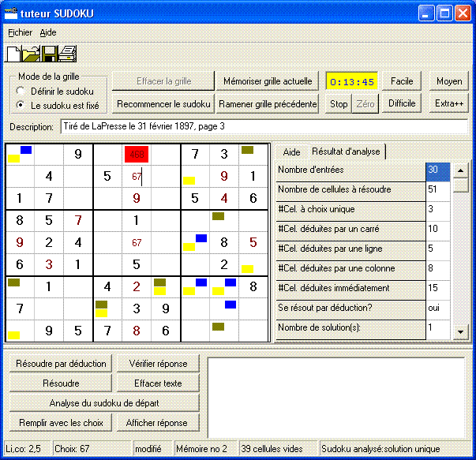This screenshot has height=460, width=476.
Task: Open the Aide menu
Action: (x=48, y=32)
